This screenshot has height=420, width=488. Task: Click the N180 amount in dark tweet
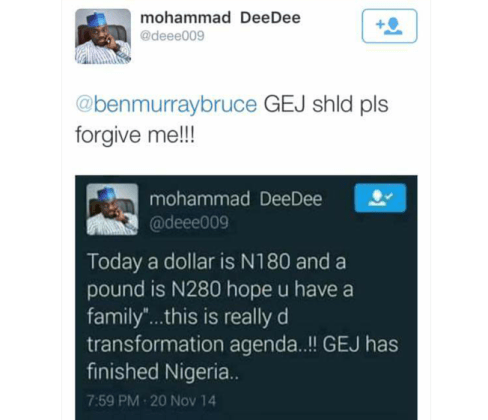pos(265,262)
